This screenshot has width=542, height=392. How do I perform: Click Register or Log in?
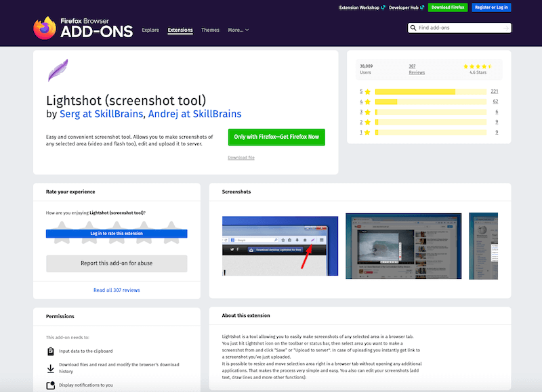(491, 7)
